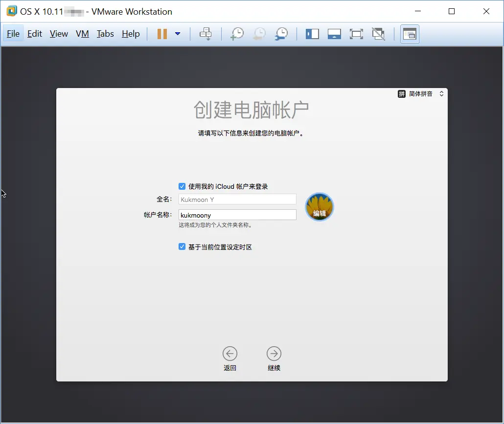Click 编辑 to change the account picture
Screen dimensions: 504x424
coord(319,206)
